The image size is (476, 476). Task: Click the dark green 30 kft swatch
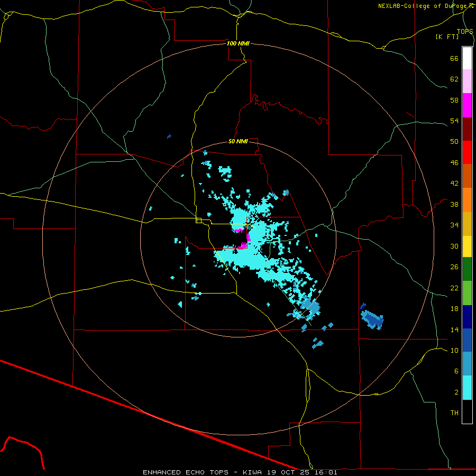(467, 269)
